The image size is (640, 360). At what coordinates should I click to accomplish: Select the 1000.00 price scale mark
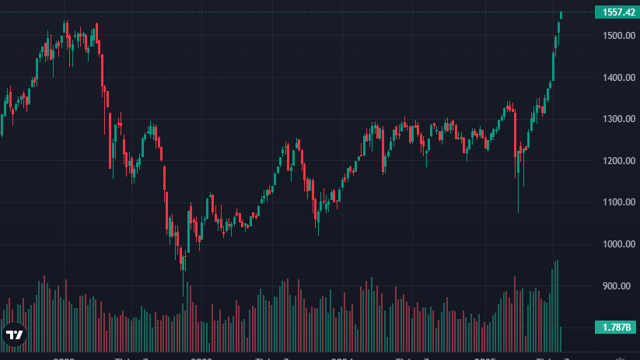click(619, 244)
